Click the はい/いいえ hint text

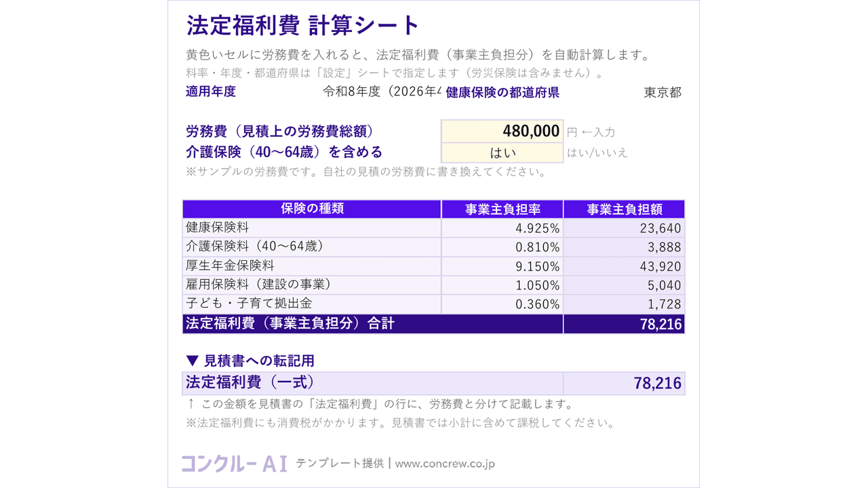click(597, 152)
